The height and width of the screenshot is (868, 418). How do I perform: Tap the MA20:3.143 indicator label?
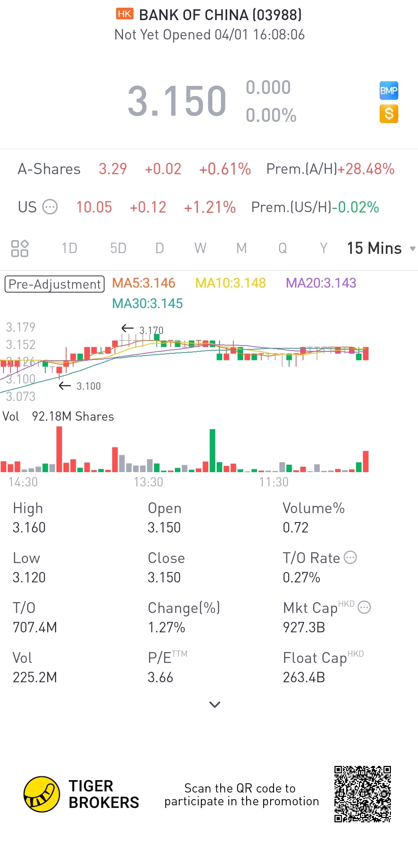(x=321, y=283)
